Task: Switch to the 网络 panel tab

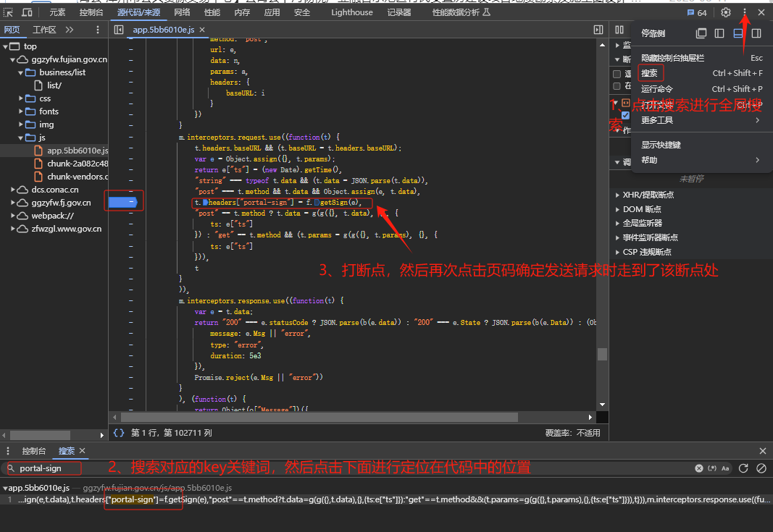Action: [182, 12]
